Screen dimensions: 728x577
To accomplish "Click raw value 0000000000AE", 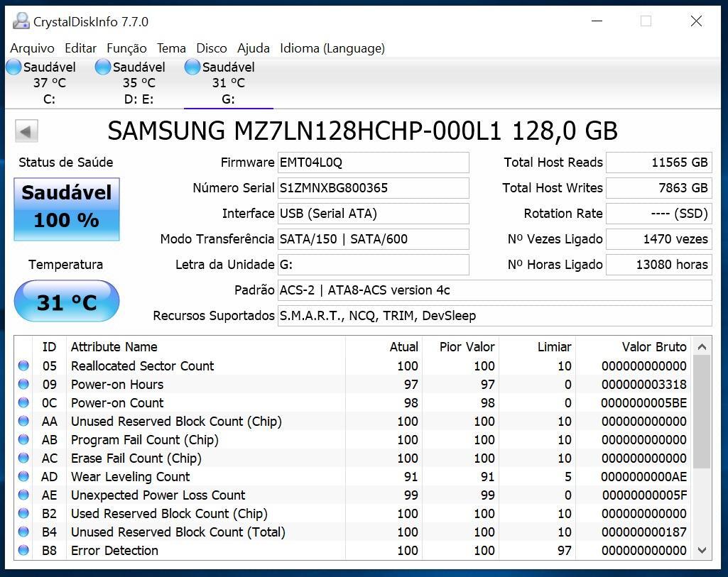I will 644,477.
